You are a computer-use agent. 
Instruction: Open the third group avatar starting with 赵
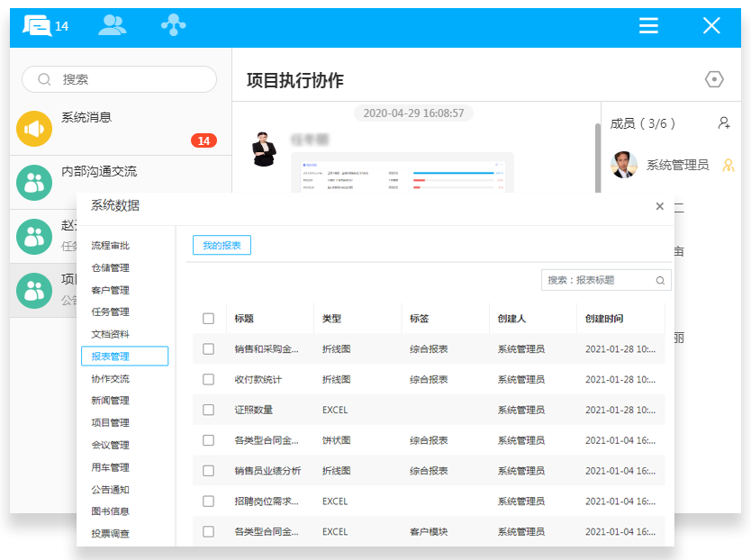[34, 237]
